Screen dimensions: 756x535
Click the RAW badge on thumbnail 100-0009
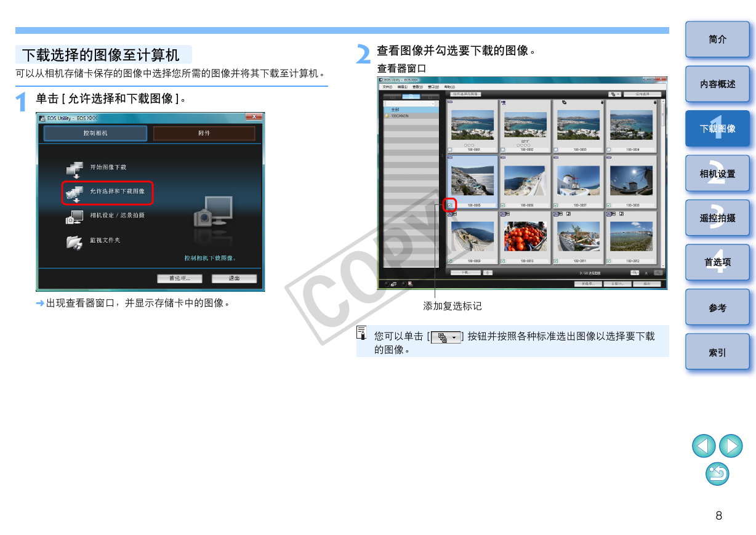[x=450, y=214]
